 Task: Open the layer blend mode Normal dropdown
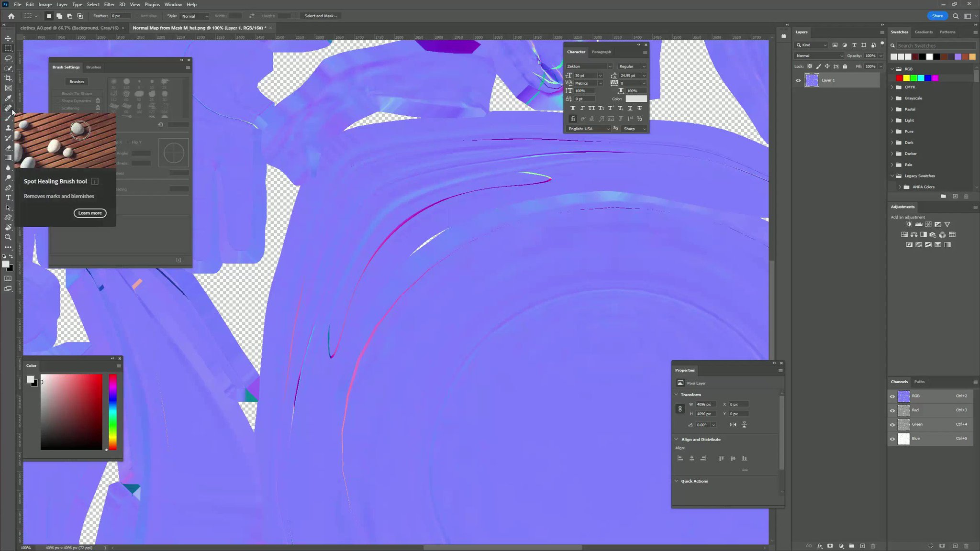pos(819,56)
